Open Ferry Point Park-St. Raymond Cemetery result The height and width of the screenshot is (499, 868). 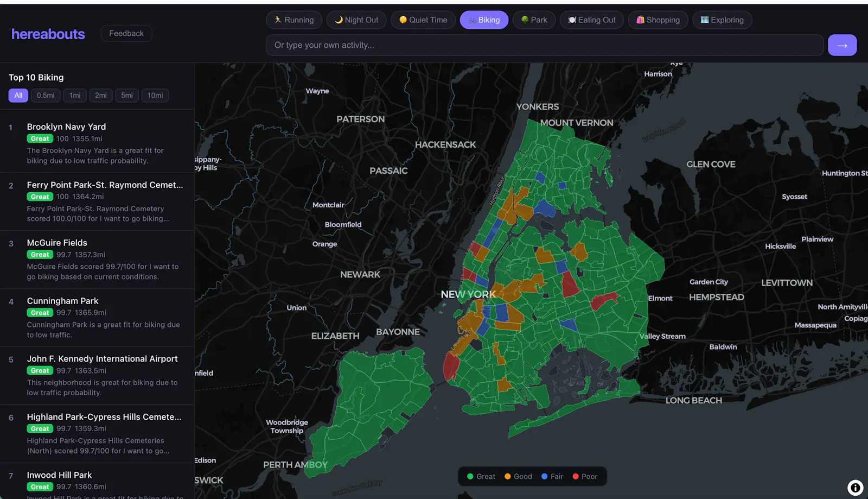pyautogui.click(x=97, y=201)
